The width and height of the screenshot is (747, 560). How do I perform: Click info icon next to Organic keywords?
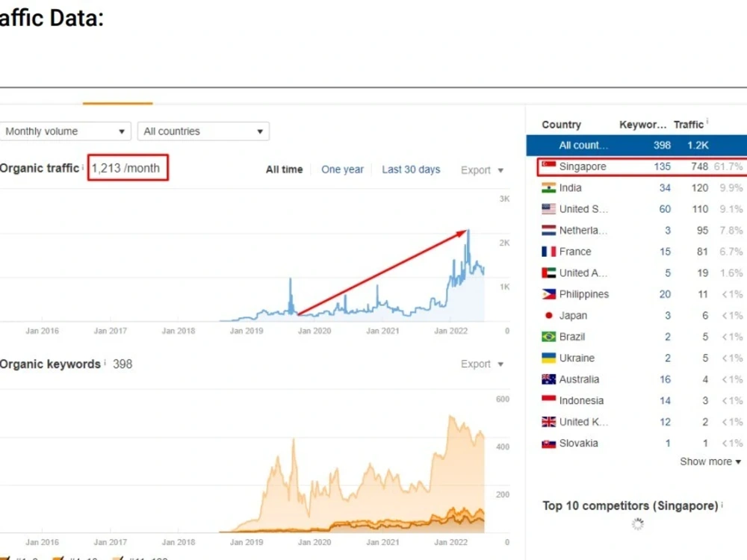coord(105,363)
